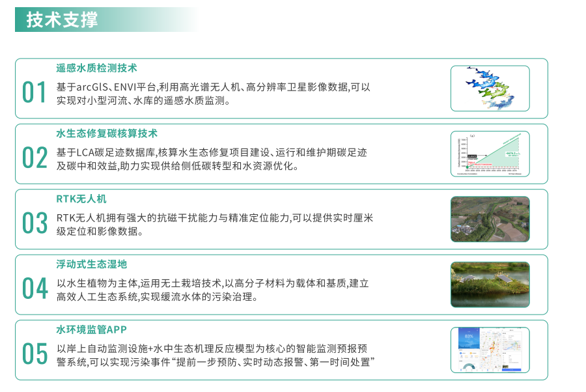586x392 pixels.
Task: View the RTK drone aerial photo
Action: [490, 219]
